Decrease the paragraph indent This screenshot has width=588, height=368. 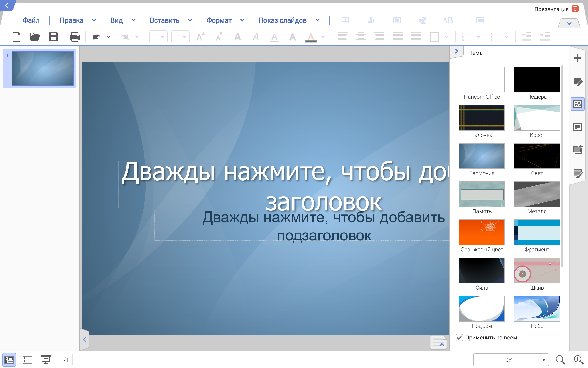[526, 37]
